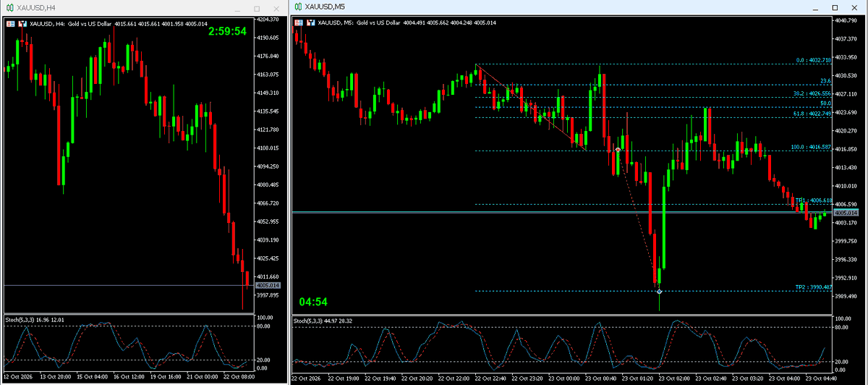This screenshot has height=385, width=868.
Task: Click the 4020.270 price label on M5 scale
Action: click(x=846, y=131)
